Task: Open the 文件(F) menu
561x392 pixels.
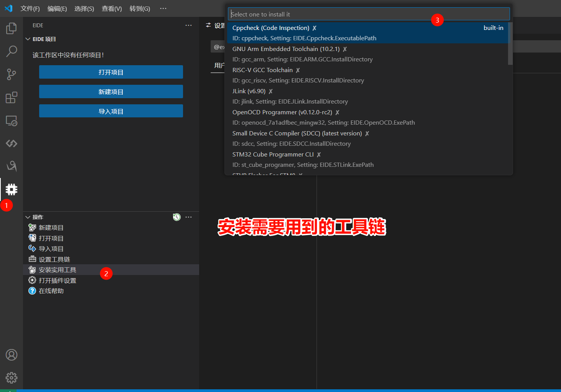Action: tap(30, 8)
